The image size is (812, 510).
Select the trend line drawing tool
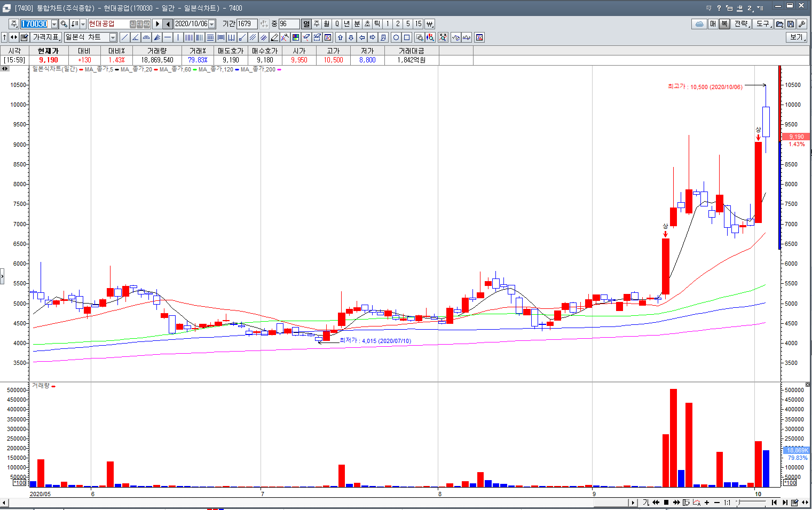coord(124,37)
